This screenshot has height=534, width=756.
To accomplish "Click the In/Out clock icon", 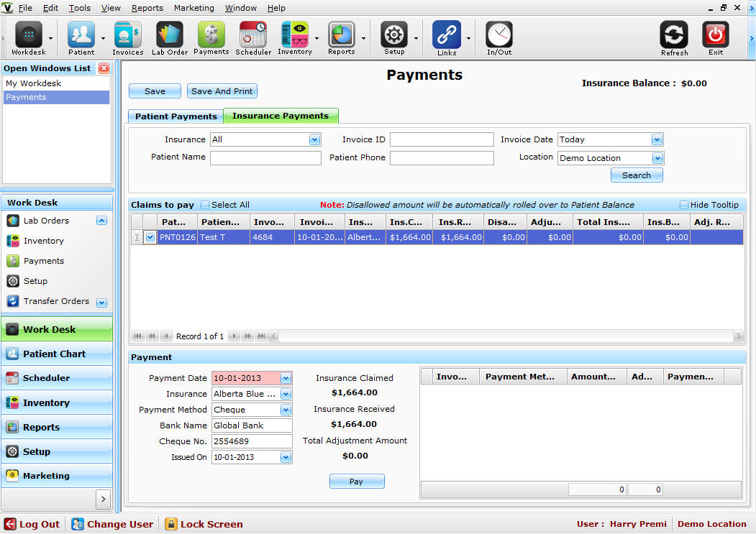I will (498, 36).
